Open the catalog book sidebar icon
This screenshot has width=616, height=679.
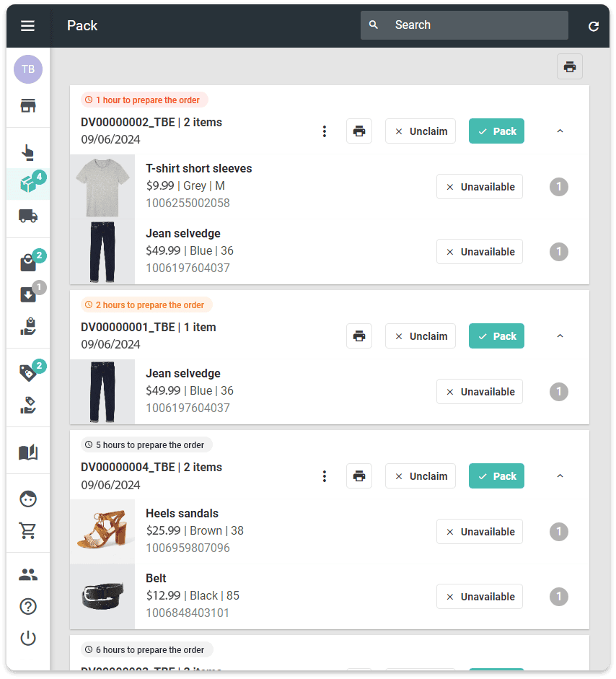pyautogui.click(x=28, y=452)
